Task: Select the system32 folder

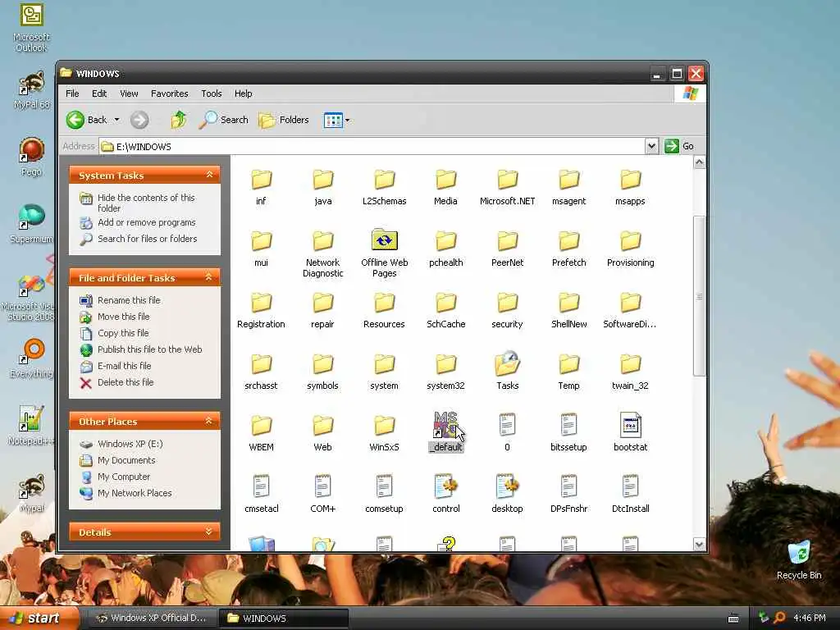Action: [x=445, y=372]
